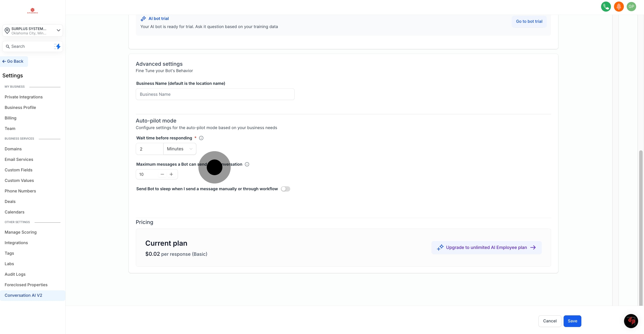Click the info icon beside Maximum messages setting
This screenshot has width=644, height=334.
[247, 164]
